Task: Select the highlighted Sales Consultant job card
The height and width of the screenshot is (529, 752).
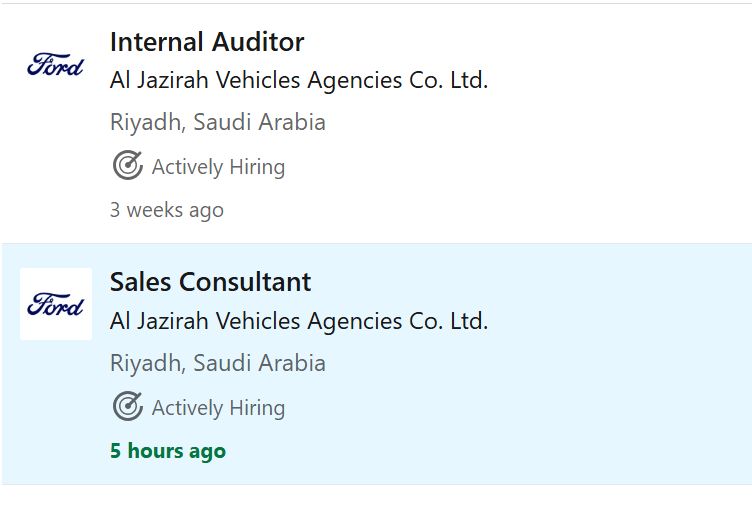Action: pyautogui.click(x=377, y=364)
